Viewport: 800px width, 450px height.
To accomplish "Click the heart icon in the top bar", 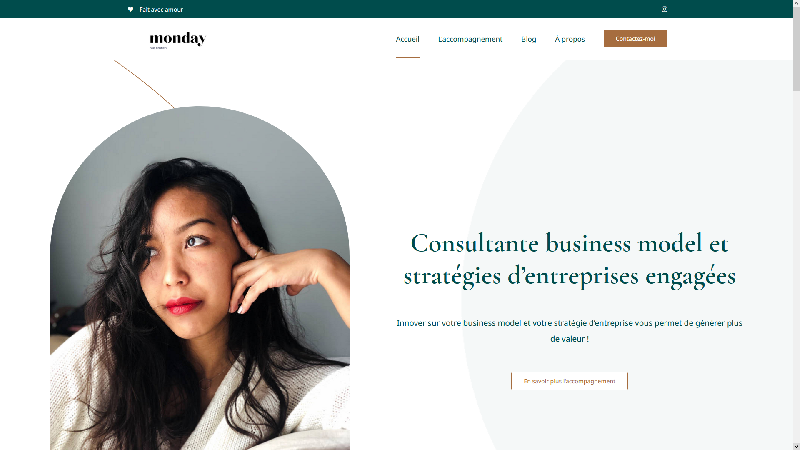I will (x=131, y=9).
